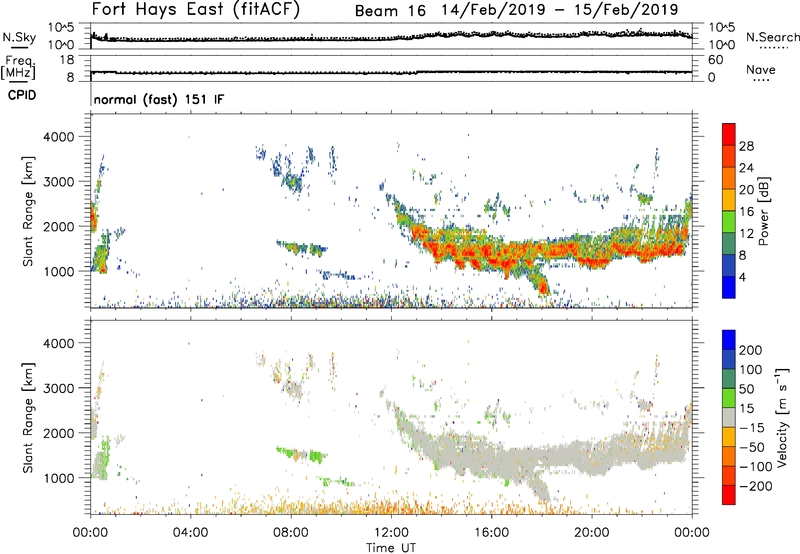Click the dotted legend line under N.Search
Screen dimensions: 800x554
click(x=774, y=48)
